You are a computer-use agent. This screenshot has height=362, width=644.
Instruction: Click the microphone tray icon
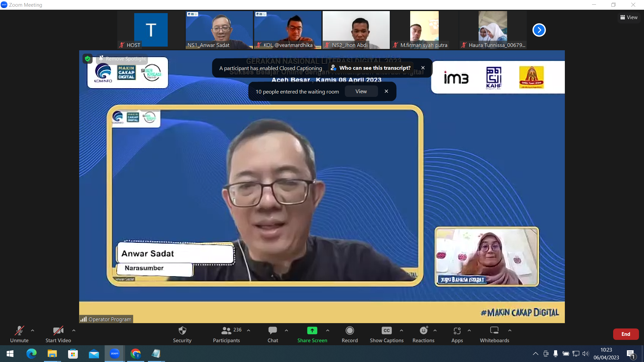[555, 354]
